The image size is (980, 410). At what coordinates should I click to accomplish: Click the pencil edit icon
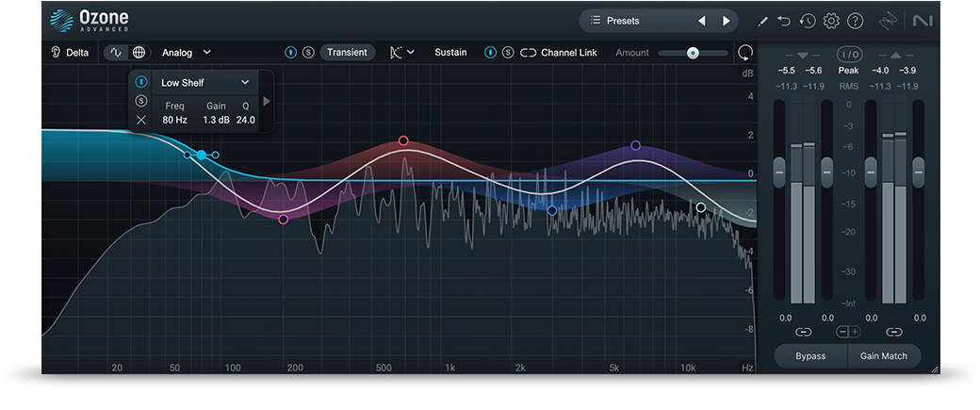762,22
